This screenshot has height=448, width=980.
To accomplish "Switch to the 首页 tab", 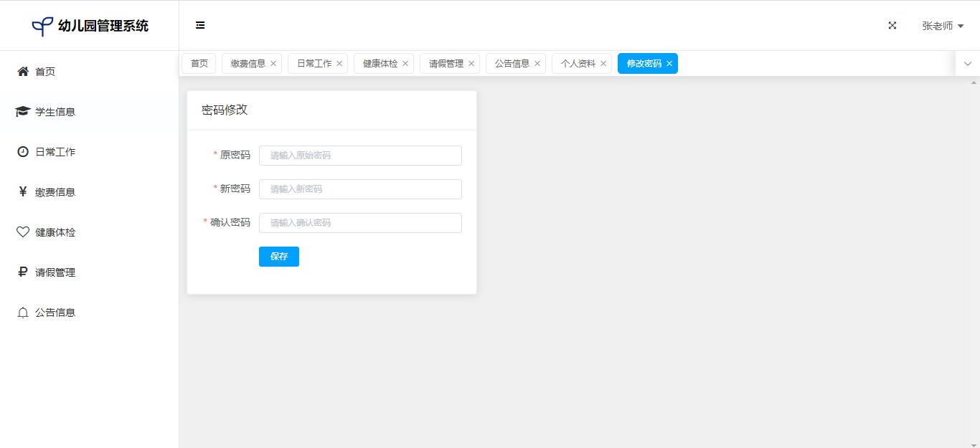I will (199, 64).
